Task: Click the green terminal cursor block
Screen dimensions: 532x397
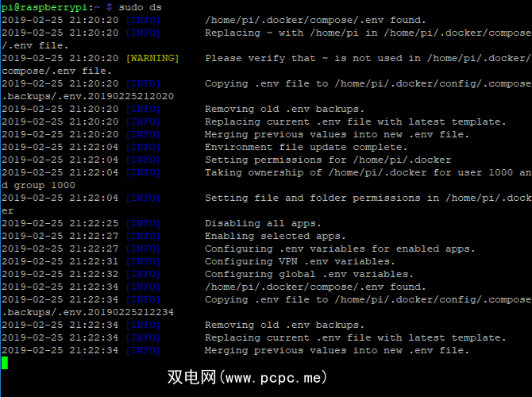Action: 5,363
